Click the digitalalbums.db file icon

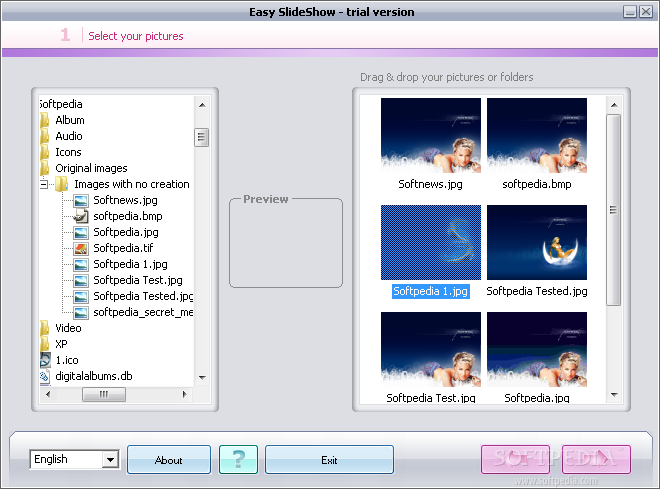[45, 376]
